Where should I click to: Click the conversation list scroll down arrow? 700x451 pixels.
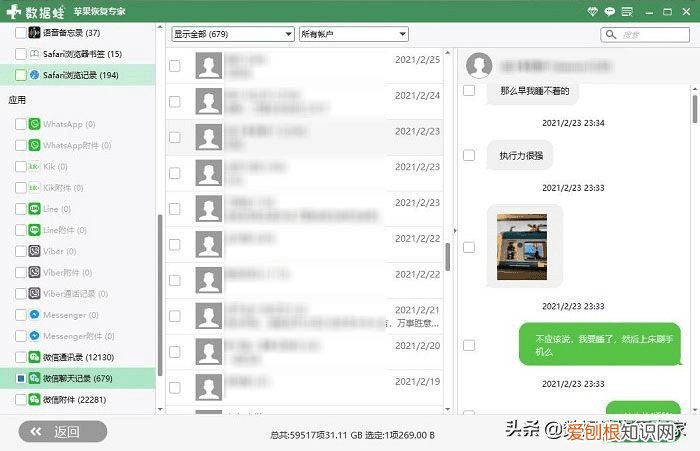pyautogui.click(x=448, y=409)
